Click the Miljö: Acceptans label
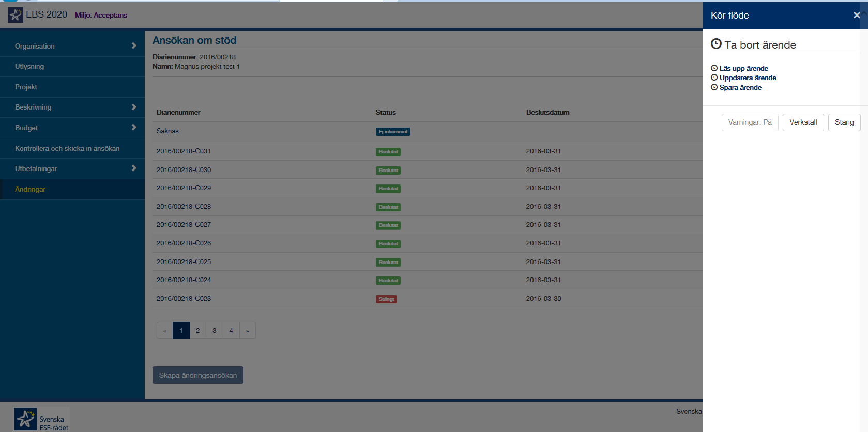Viewport: 868px width, 432px height. click(x=101, y=16)
